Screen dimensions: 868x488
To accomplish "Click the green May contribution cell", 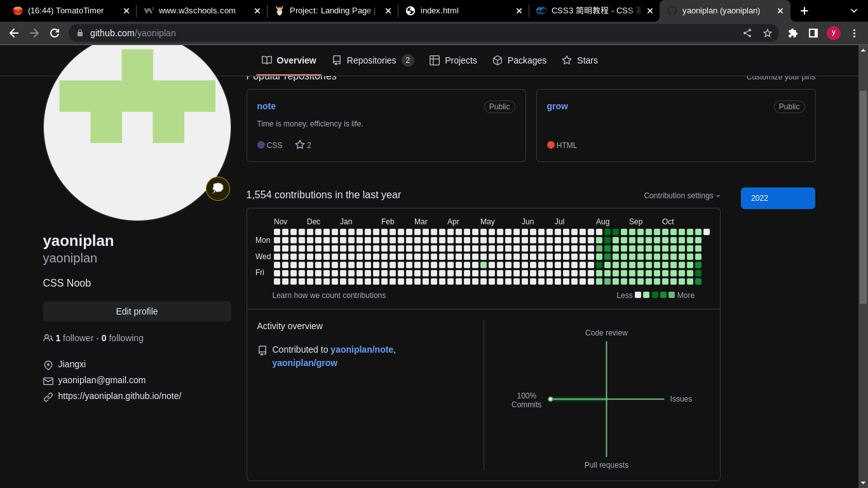I will pyautogui.click(x=484, y=265).
